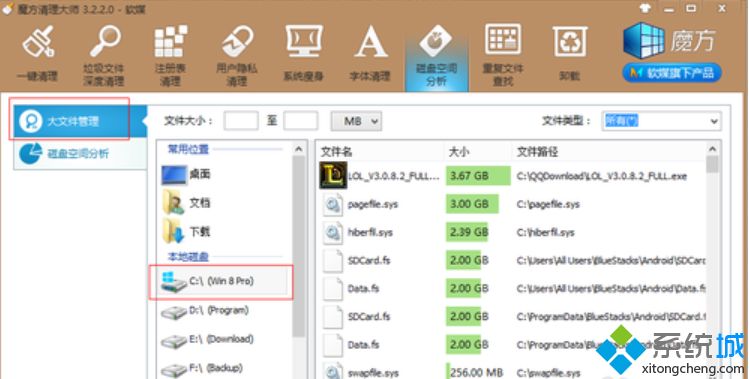Click path C:\hiberfil.sys
This screenshot has height=379, width=749.
(546, 233)
